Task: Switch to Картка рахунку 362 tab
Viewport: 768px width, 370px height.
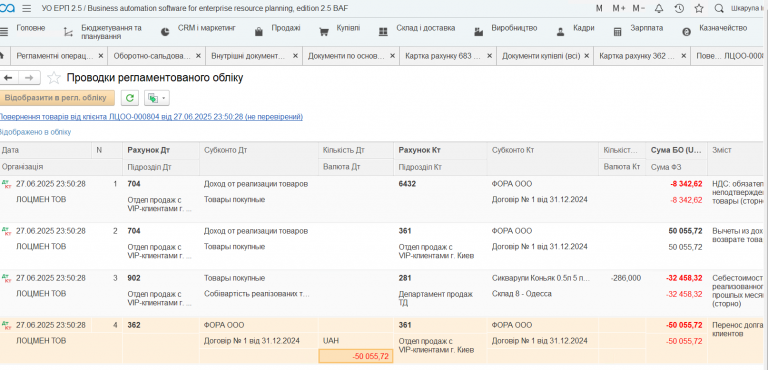Action: tap(638, 56)
